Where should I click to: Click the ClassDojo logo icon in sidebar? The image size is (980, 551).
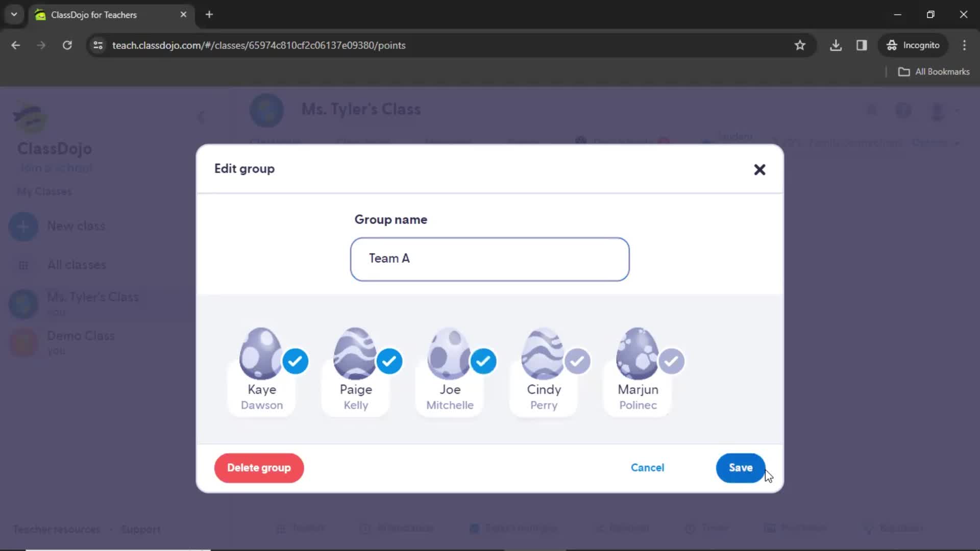click(x=30, y=118)
